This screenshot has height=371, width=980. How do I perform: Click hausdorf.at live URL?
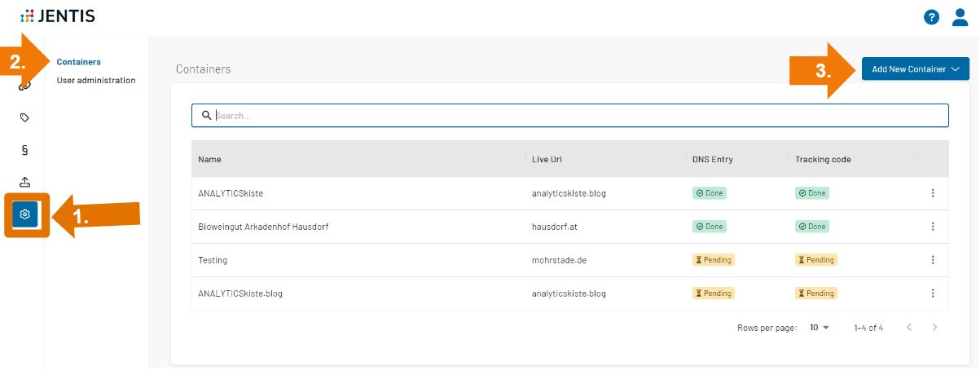pos(553,227)
